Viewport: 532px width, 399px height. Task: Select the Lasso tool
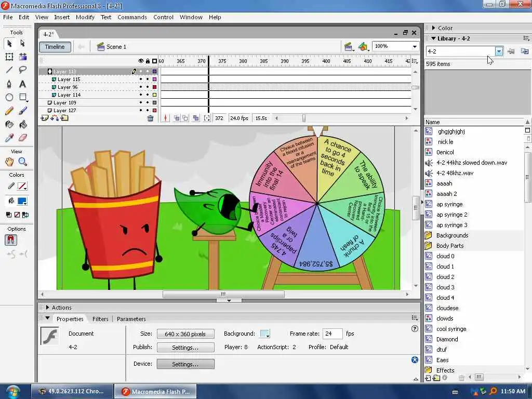click(23, 70)
